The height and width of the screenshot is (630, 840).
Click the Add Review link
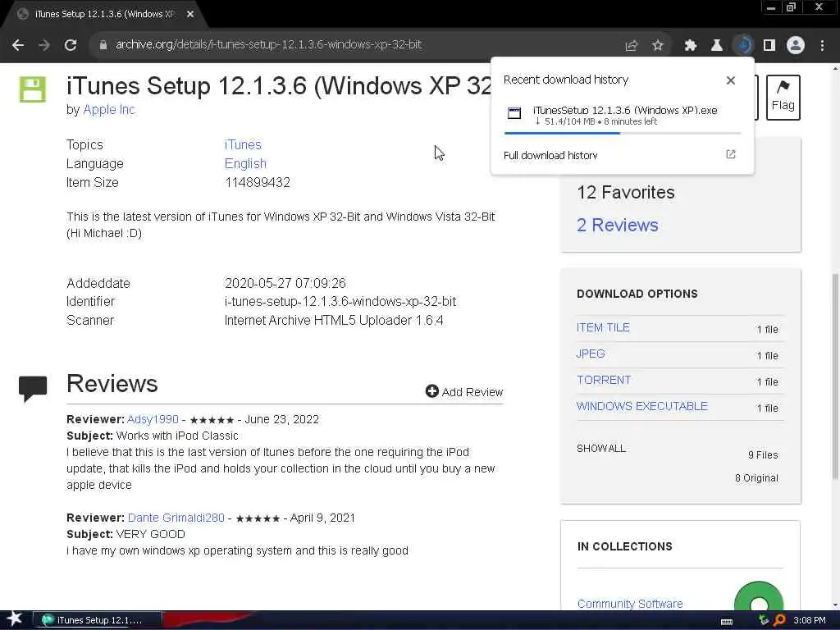pyautogui.click(x=464, y=392)
